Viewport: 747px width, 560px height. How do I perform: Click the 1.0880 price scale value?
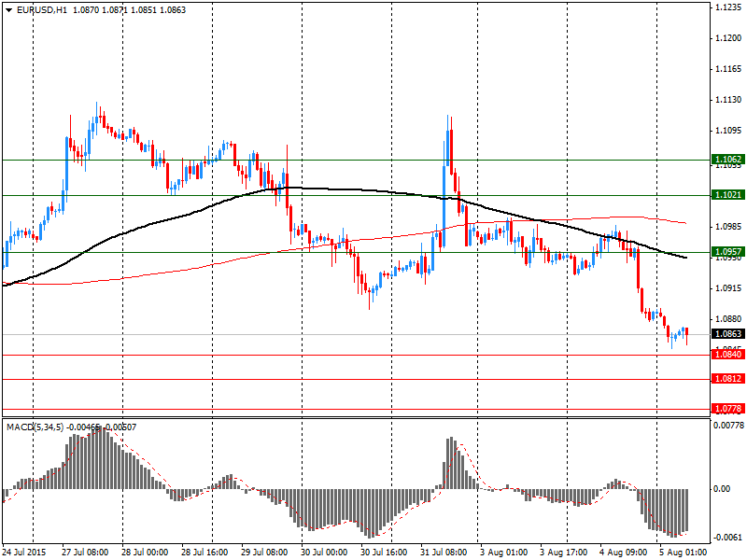(728, 319)
